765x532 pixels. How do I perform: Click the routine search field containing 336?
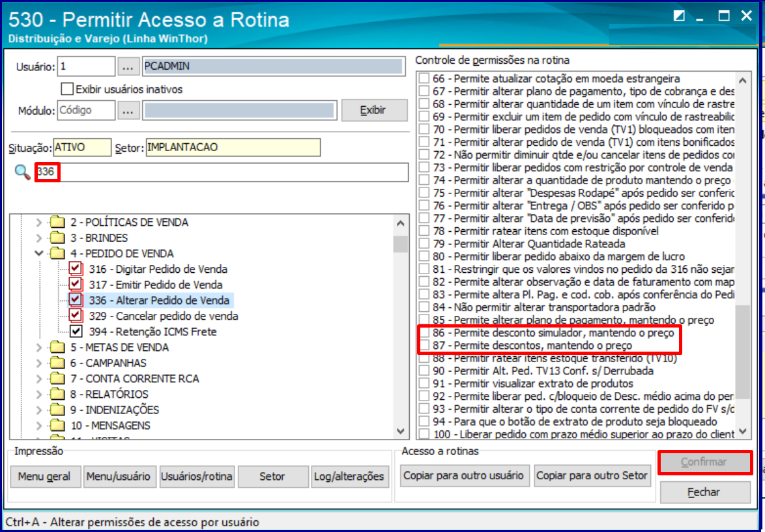click(222, 172)
